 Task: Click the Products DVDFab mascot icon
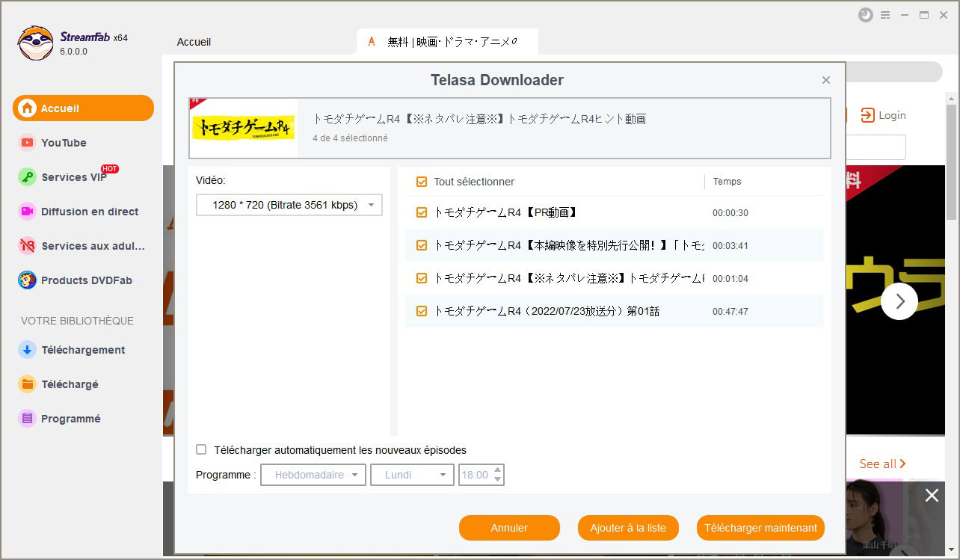tap(28, 280)
